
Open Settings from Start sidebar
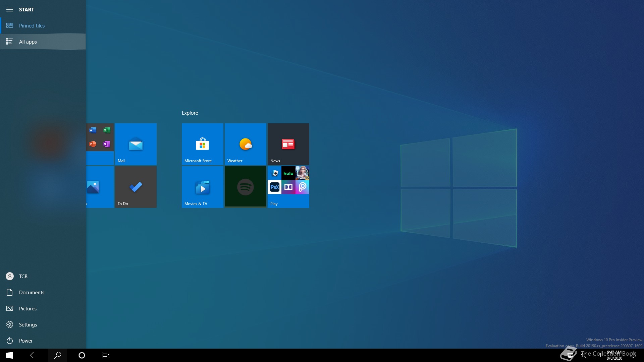point(43,324)
